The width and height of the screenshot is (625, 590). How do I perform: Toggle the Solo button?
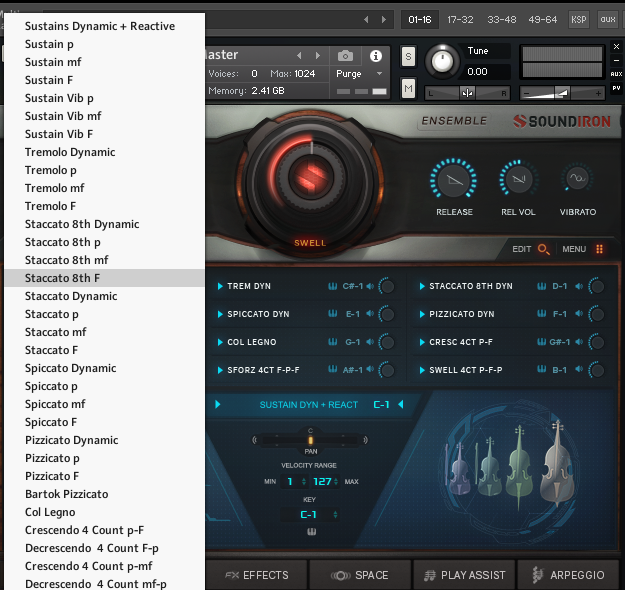pos(408,57)
